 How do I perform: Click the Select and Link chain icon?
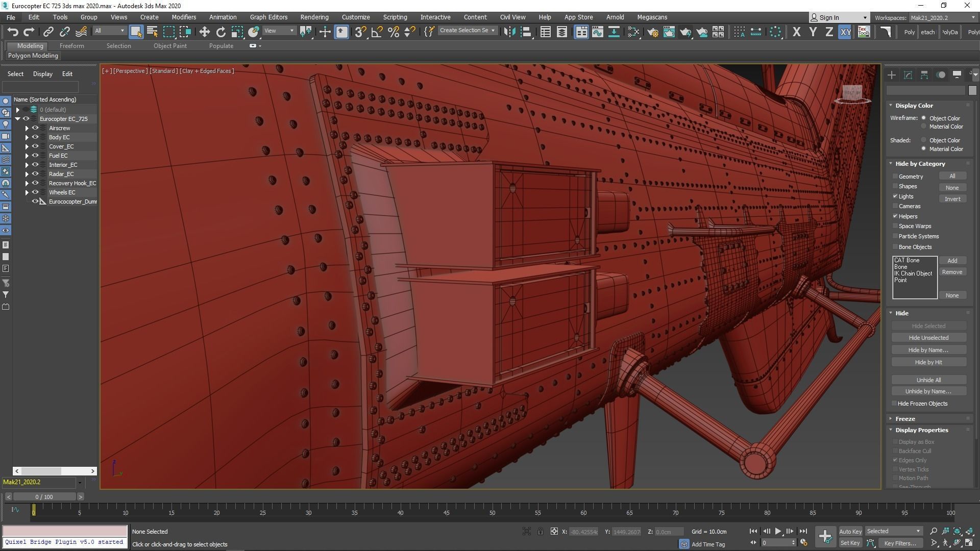tap(48, 32)
